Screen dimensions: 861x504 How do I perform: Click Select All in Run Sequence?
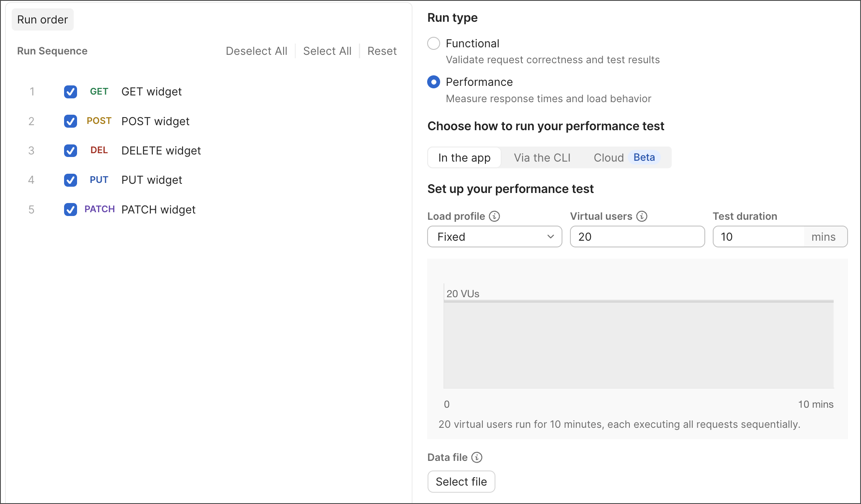pos(327,51)
